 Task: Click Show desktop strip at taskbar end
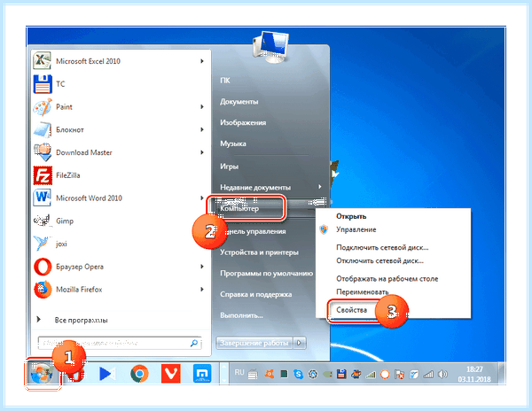tap(502, 374)
